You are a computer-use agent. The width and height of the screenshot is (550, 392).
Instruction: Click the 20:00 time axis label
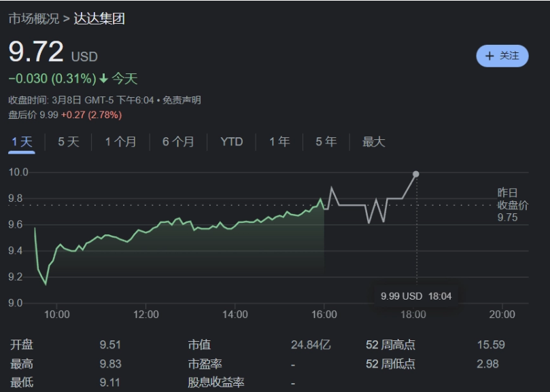pyautogui.click(x=502, y=314)
